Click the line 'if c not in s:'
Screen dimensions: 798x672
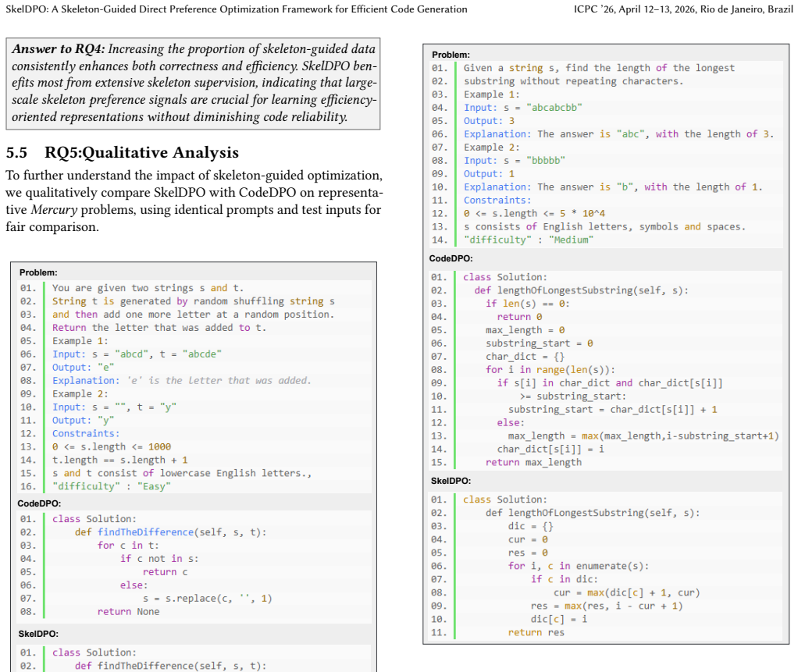[x=159, y=559]
